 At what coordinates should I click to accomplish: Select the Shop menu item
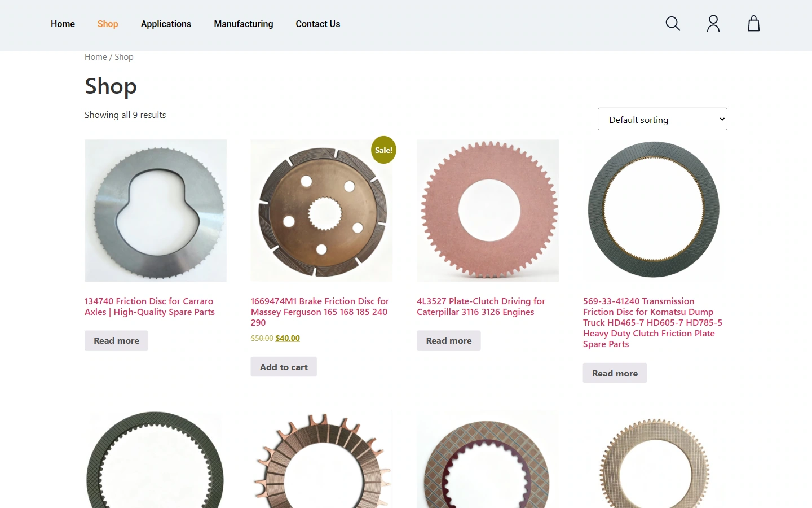[x=108, y=24]
